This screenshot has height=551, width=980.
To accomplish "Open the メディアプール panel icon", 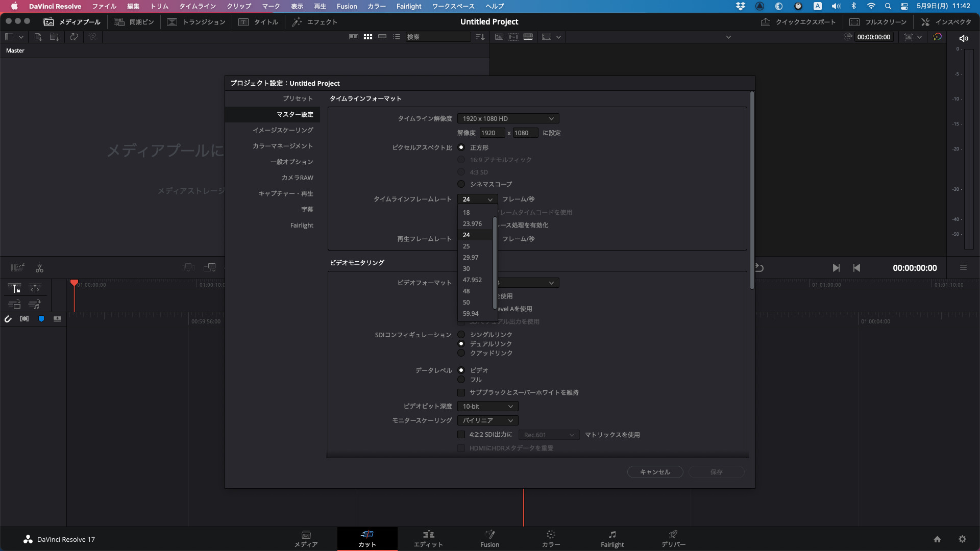I will [x=48, y=22].
